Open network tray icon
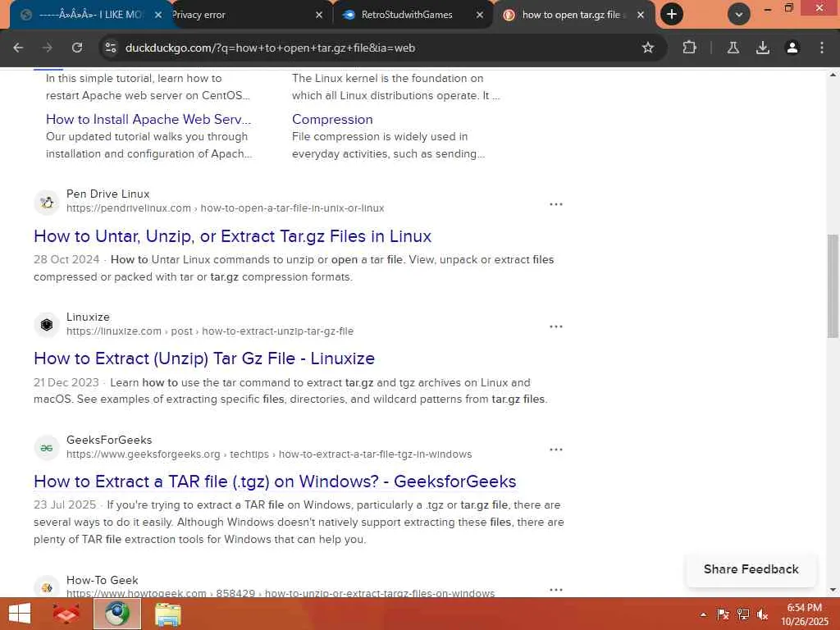Image resolution: width=840 pixels, height=630 pixels. [742, 614]
